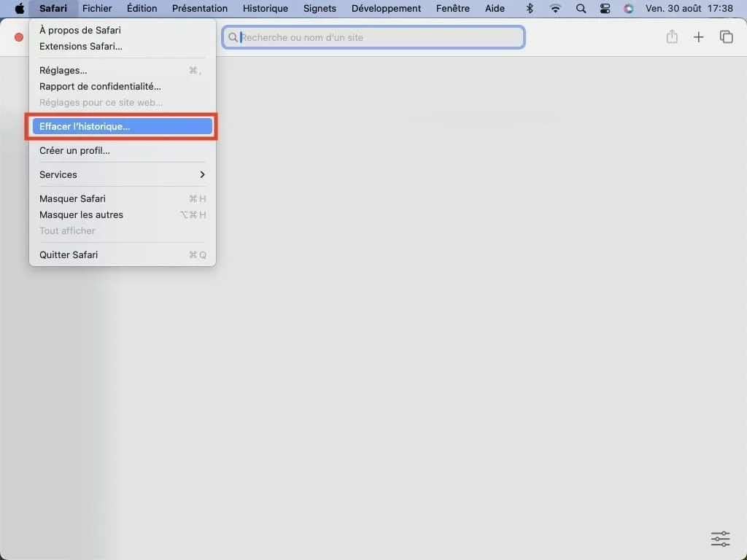Open Control Center in menu bar
This screenshot has height=560, width=747.
click(x=605, y=9)
